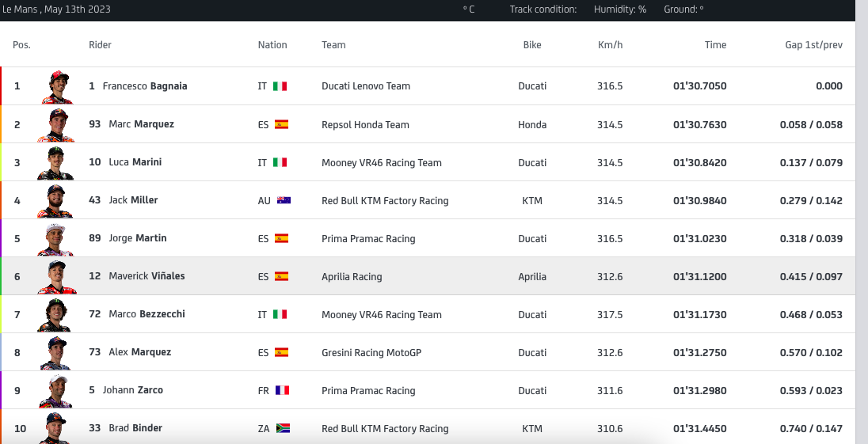Click the Spanish flag in Maverick Viñales' row
The height and width of the screenshot is (444, 868).
pyautogui.click(x=281, y=276)
